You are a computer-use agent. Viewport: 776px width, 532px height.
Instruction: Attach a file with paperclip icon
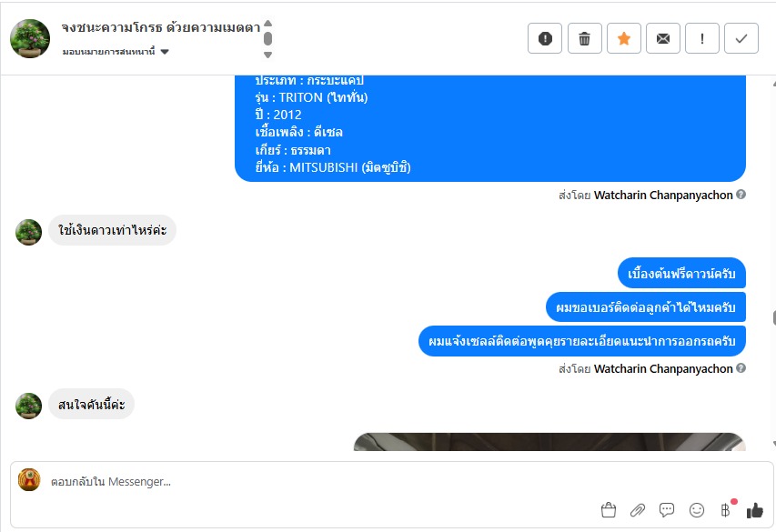638,510
